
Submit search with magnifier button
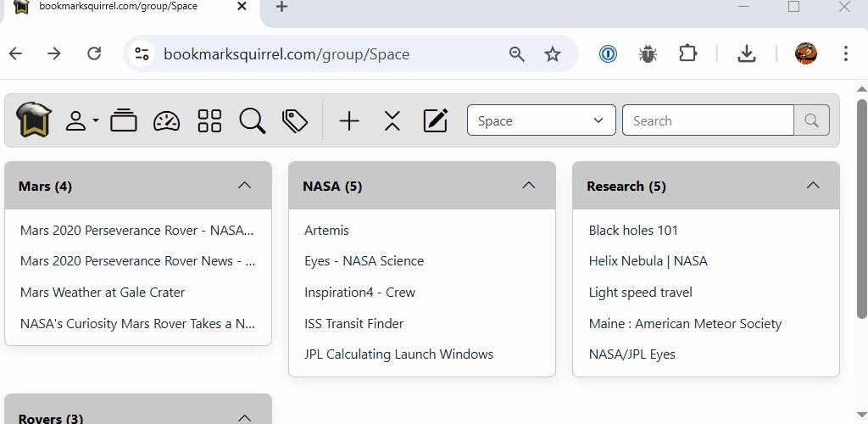pos(811,120)
